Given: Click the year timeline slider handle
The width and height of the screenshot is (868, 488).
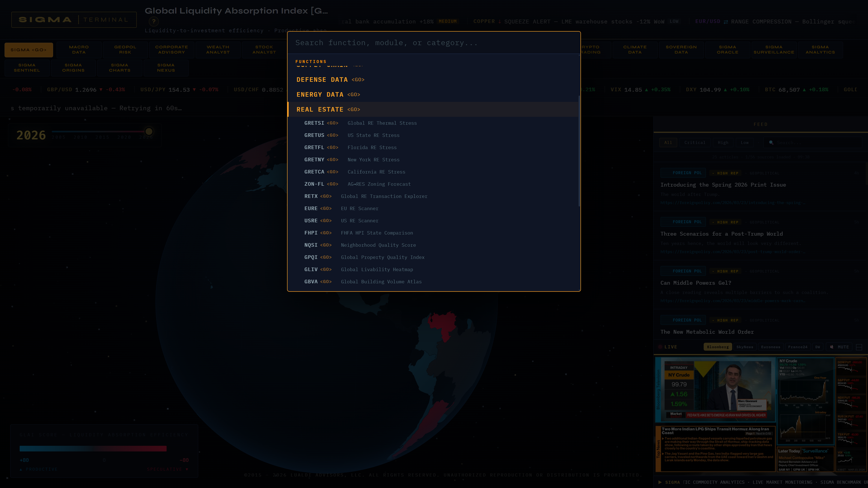Looking at the screenshot, I should pos(149,132).
